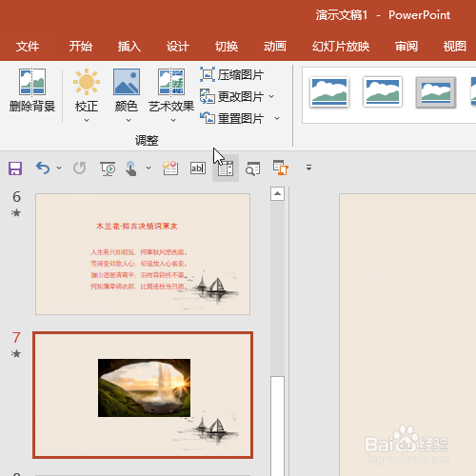Expand the Color (颜色) dropdown chevron

129,120
